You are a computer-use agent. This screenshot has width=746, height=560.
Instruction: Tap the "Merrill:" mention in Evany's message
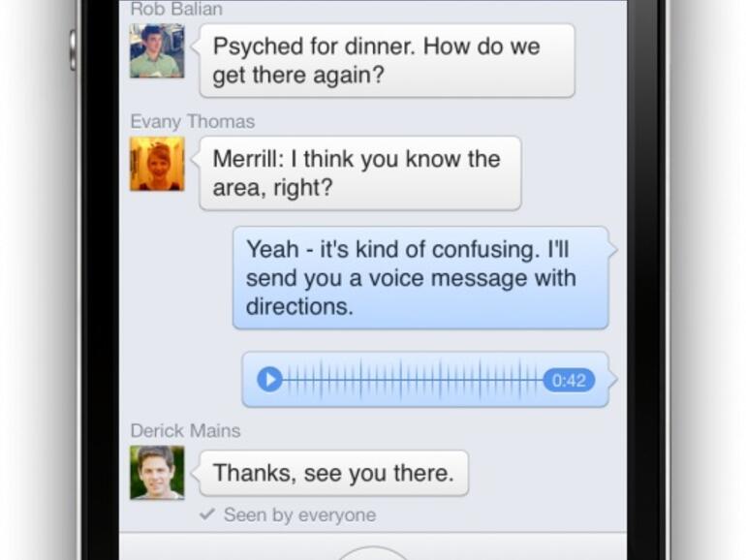pyautogui.click(x=248, y=159)
